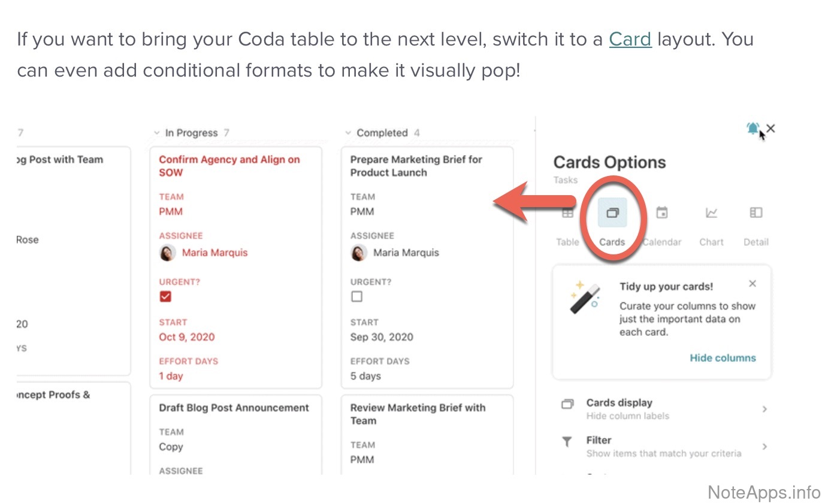Switch to the Calendar layout icon

tap(662, 213)
